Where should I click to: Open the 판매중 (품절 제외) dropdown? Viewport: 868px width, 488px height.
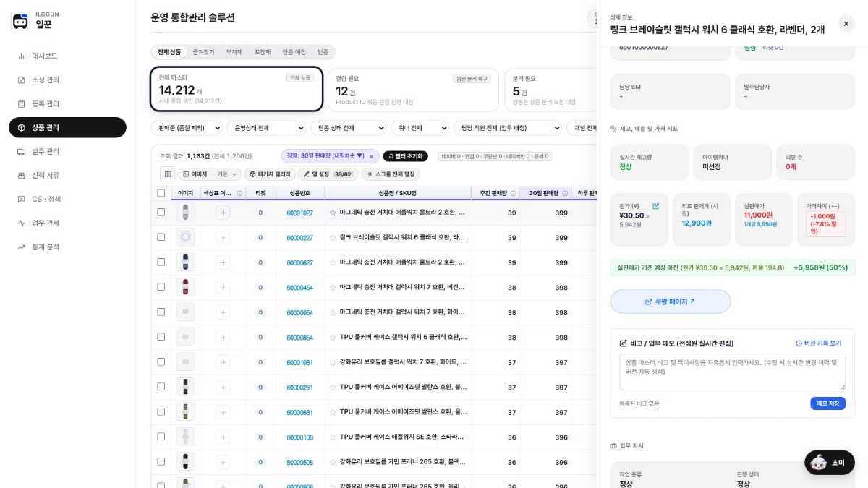[x=187, y=128]
